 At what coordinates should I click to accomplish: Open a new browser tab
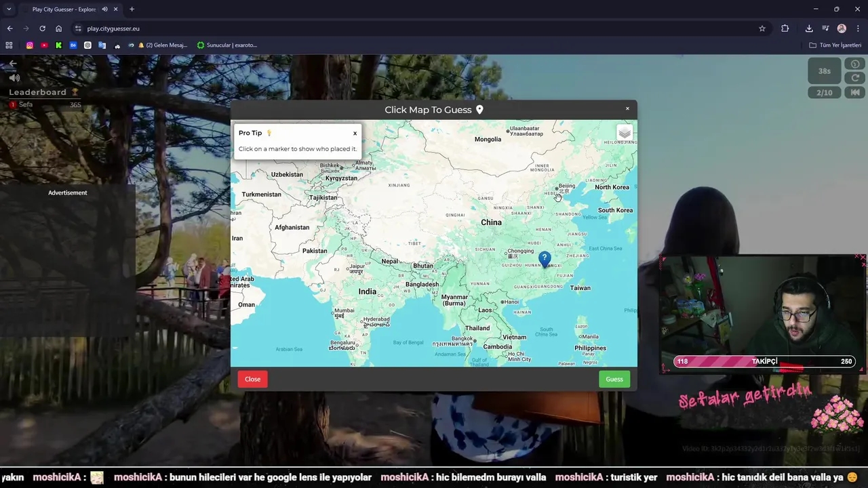click(x=132, y=9)
